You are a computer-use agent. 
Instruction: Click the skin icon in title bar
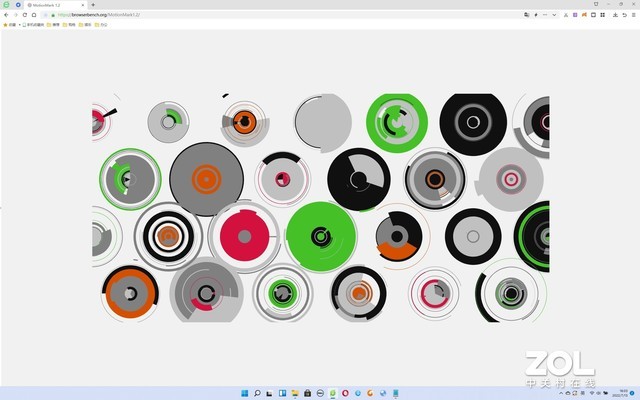click(x=596, y=4)
